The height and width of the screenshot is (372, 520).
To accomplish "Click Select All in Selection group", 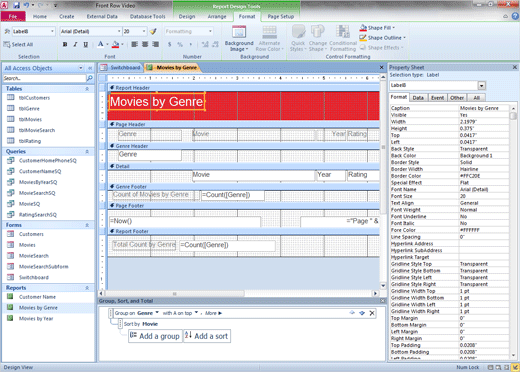I will click(18, 44).
